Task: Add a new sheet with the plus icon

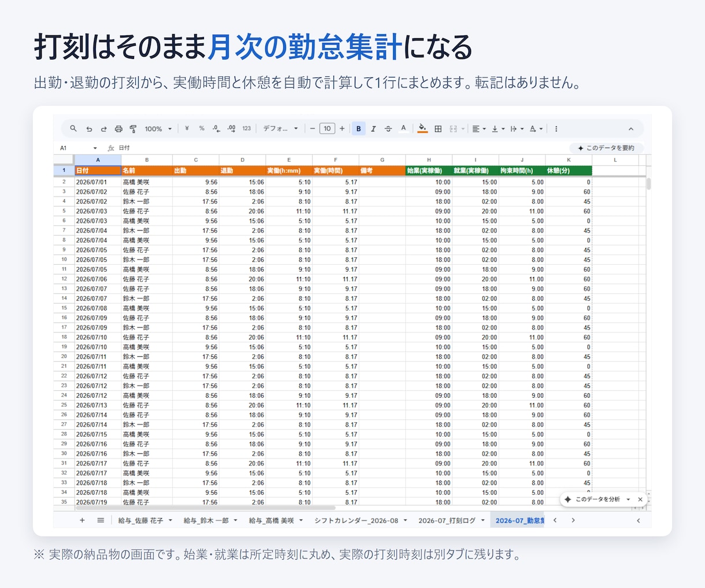Action: click(x=82, y=520)
